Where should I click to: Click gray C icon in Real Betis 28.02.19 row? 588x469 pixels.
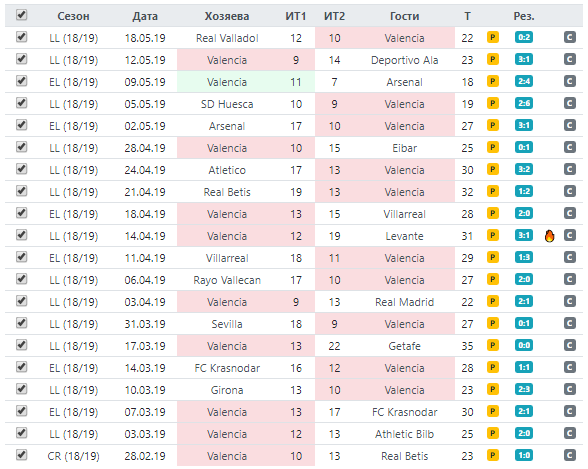coord(570,456)
